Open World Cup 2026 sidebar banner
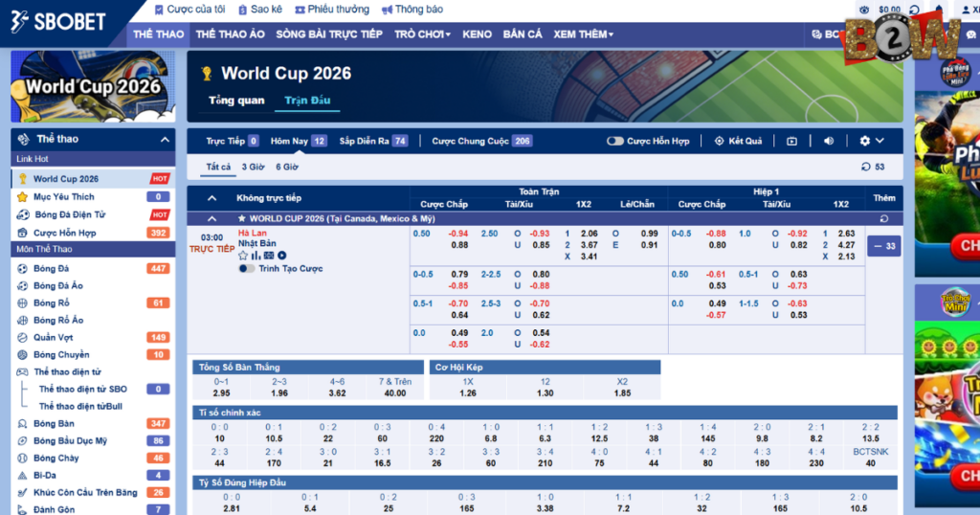This screenshot has width=980, height=515. pyautogui.click(x=93, y=86)
